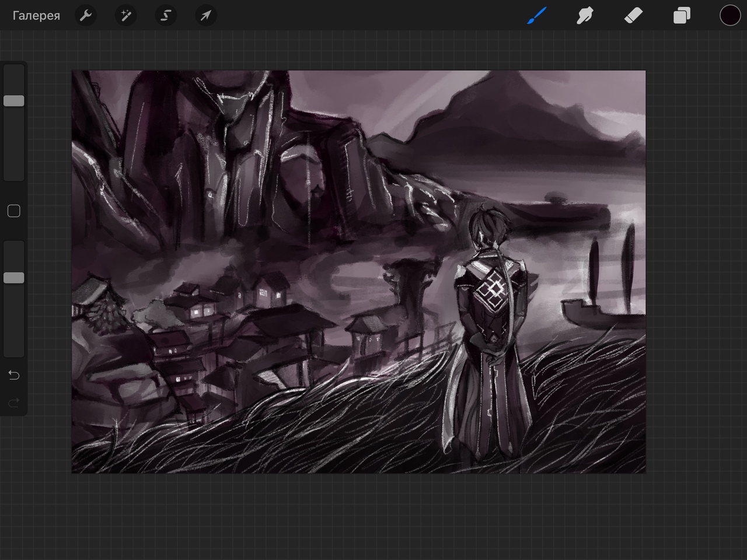The width and height of the screenshot is (747, 560).
Task: Undo the last stroke
Action: pos(14,375)
